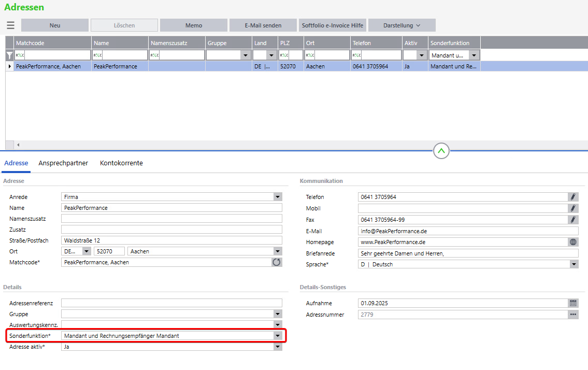The image size is (588, 370).
Task: Switch to the Kontokorrente tab
Action: click(121, 163)
